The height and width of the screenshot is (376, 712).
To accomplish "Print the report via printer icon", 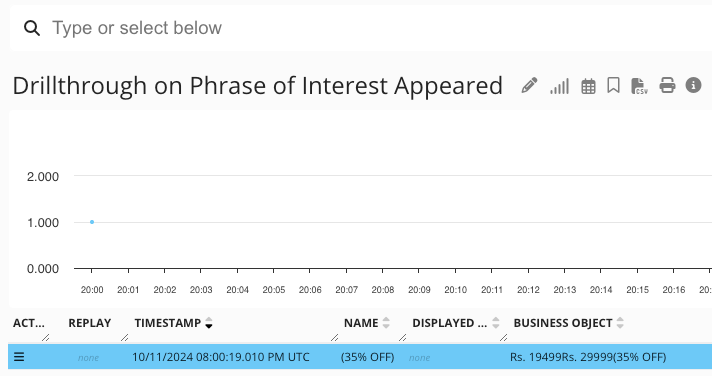I will coord(667,85).
